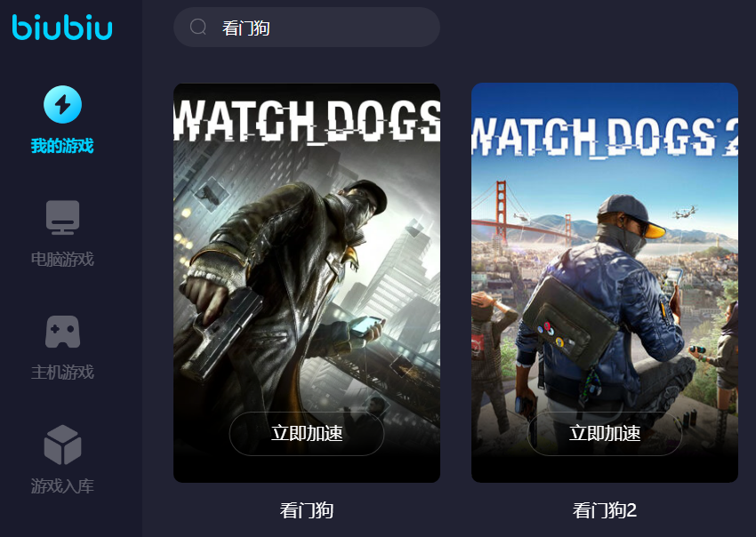Click the 看门狗 title under the first cover
This screenshot has height=537, width=756.
(x=307, y=510)
